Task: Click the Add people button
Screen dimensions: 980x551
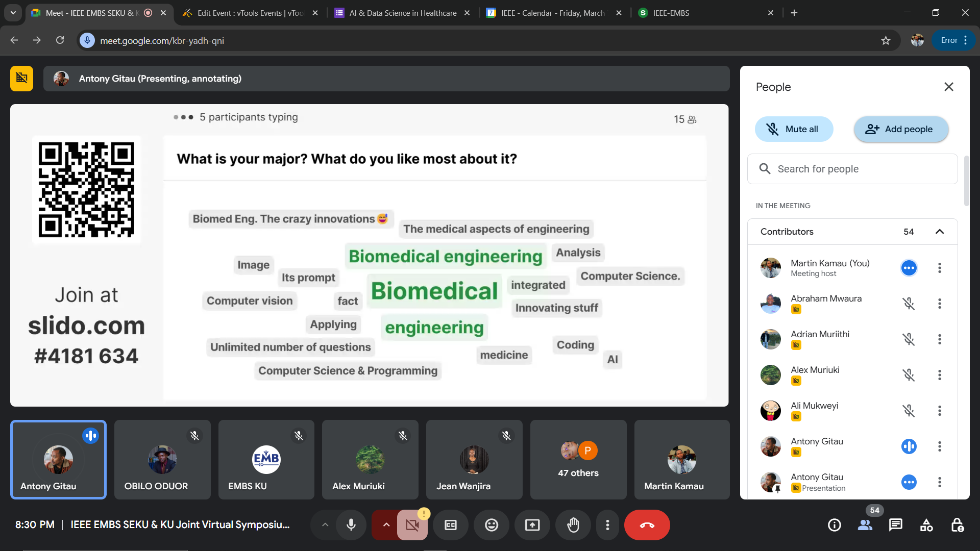Action: pos(901,129)
